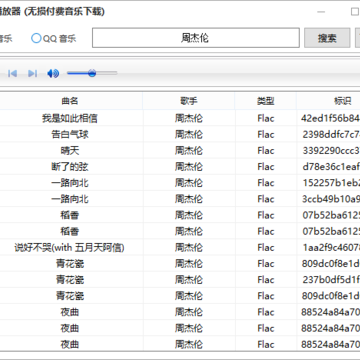Go to the previous track

pos(12,73)
